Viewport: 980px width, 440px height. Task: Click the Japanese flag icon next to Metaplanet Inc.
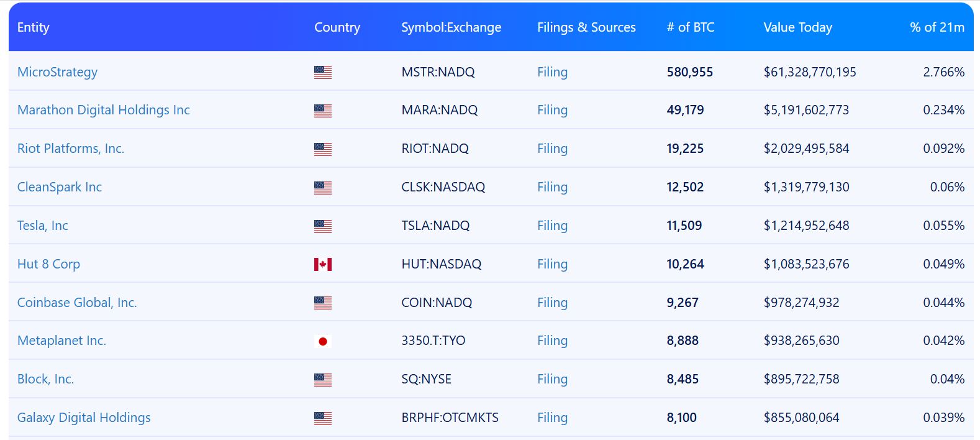tap(323, 341)
